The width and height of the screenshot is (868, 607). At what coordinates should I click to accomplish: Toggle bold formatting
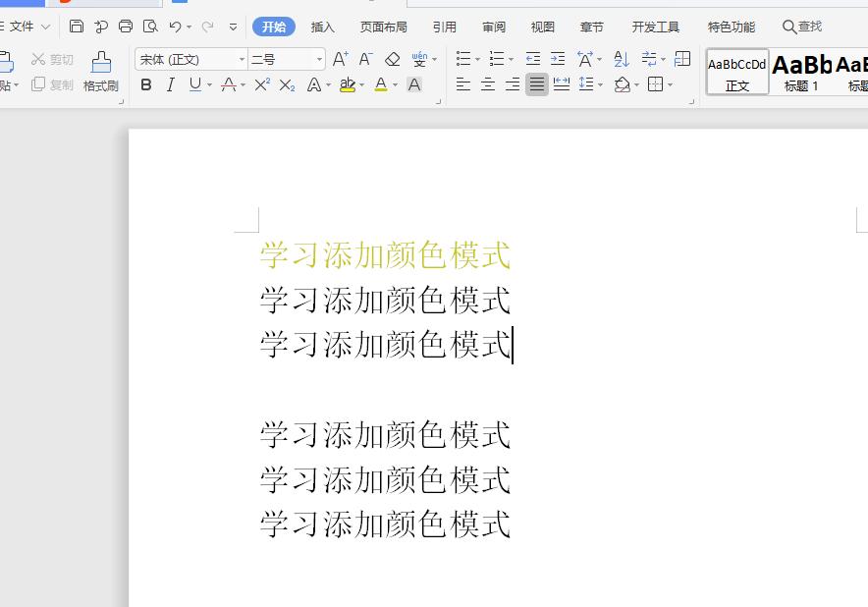(x=145, y=84)
